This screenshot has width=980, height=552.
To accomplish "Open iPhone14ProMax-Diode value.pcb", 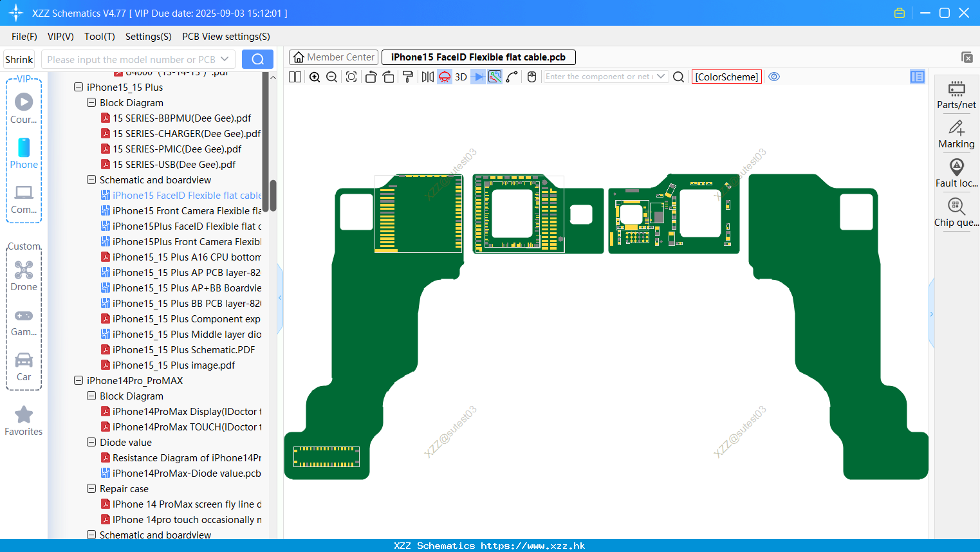I will [181, 473].
